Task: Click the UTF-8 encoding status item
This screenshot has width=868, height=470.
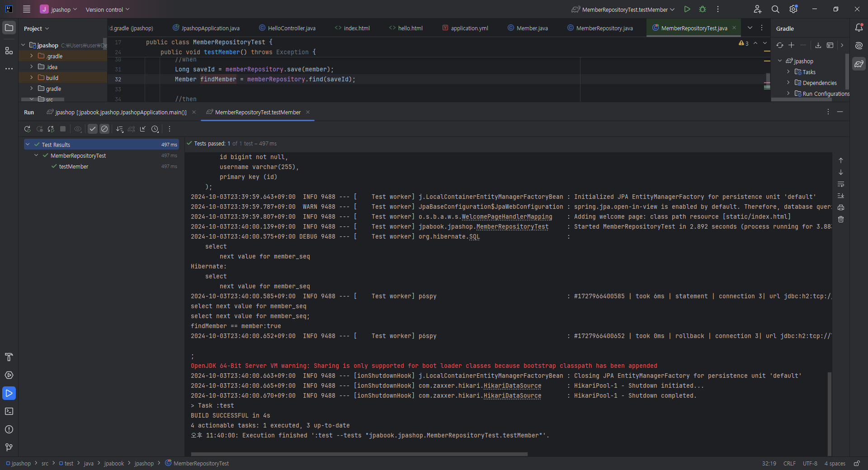Action: point(810,464)
